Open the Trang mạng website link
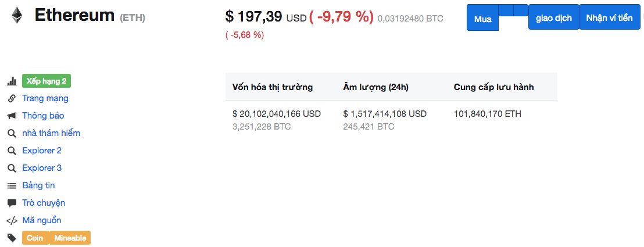 pos(45,99)
